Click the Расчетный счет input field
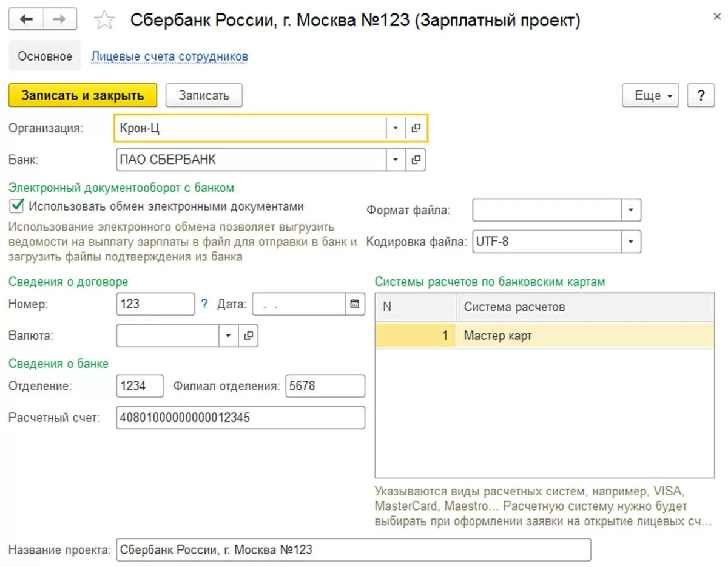This screenshot has width=728, height=567. [x=240, y=418]
